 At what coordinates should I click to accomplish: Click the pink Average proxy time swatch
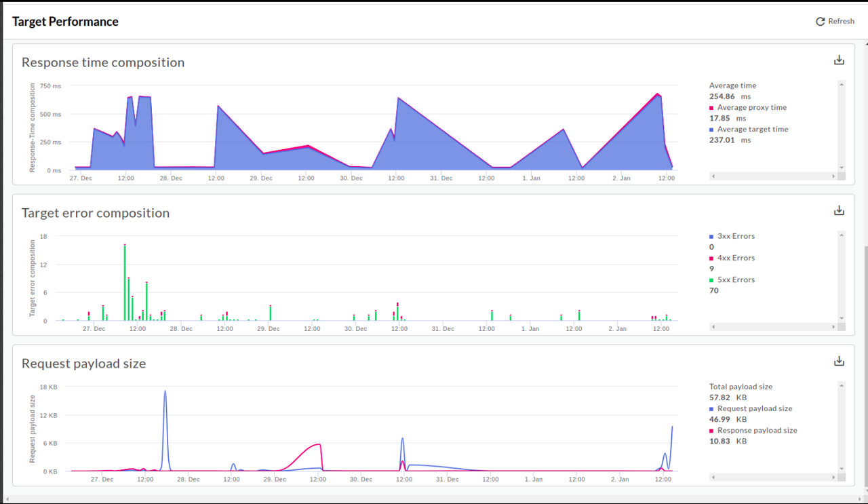711,108
